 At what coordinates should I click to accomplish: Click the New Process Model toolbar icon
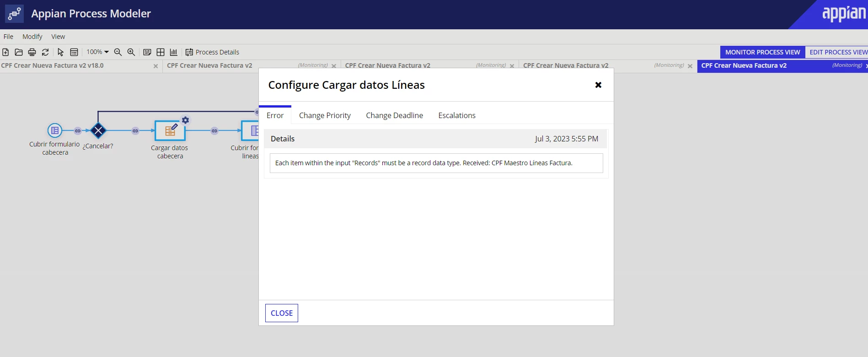pyautogui.click(x=5, y=52)
